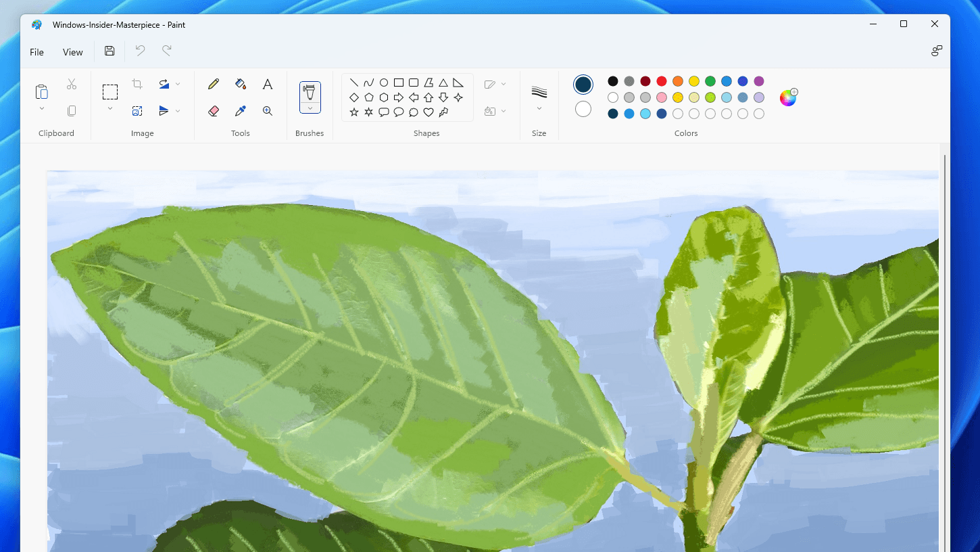Select the Curve shape
This screenshot has width=980, height=552.
[369, 83]
